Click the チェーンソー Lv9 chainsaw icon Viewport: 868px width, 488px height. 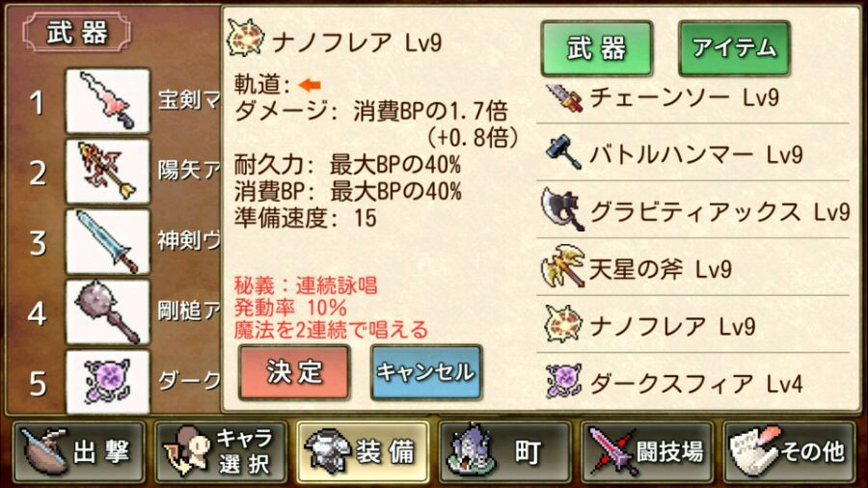(x=563, y=98)
